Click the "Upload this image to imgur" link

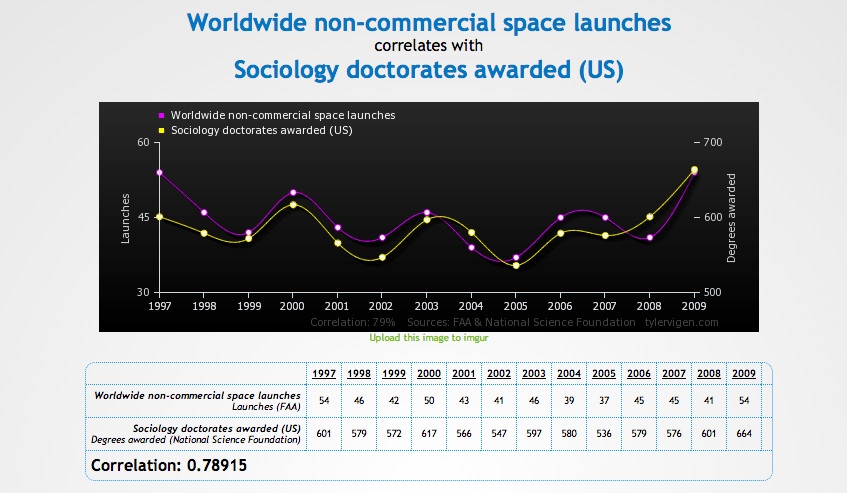(x=428, y=337)
